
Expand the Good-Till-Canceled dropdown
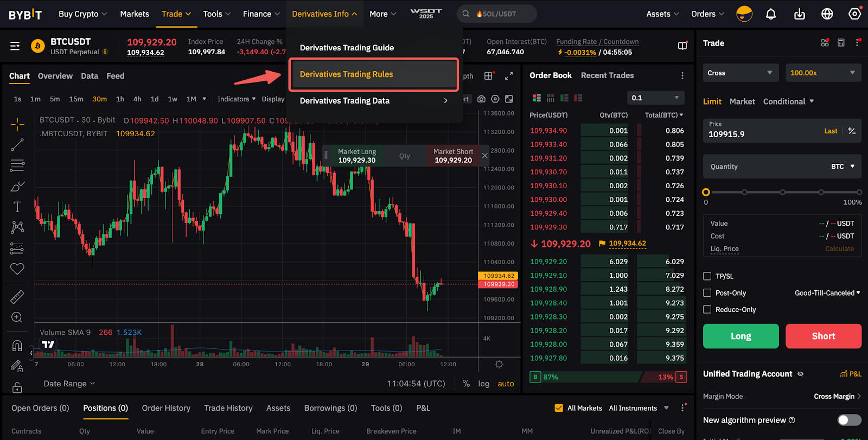pyautogui.click(x=827, y=293)
